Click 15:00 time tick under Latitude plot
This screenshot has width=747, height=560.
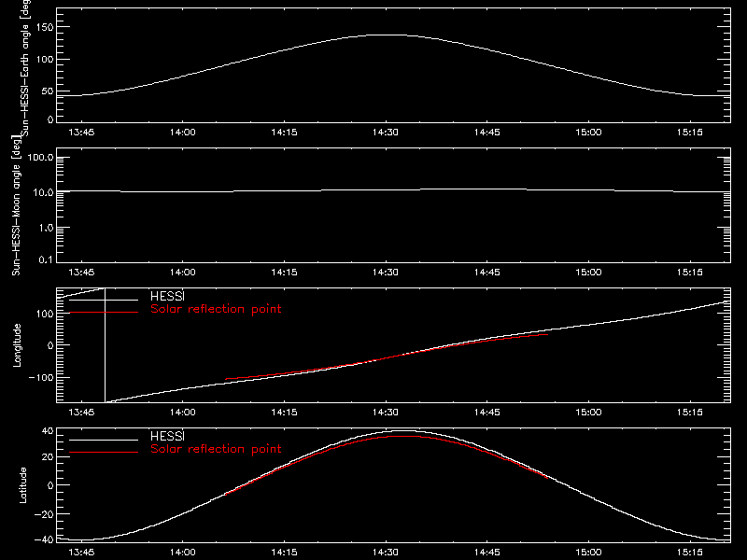pyautogui.click(x=588, y=552)
